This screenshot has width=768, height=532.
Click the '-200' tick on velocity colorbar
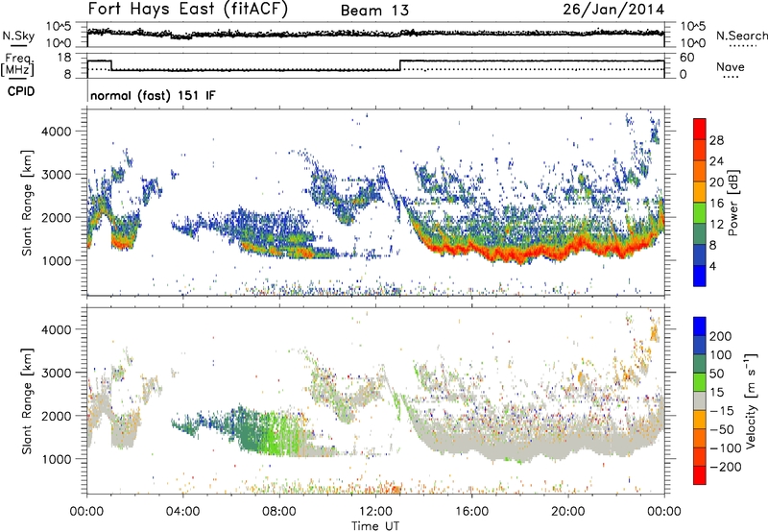(x=724, y=467)
